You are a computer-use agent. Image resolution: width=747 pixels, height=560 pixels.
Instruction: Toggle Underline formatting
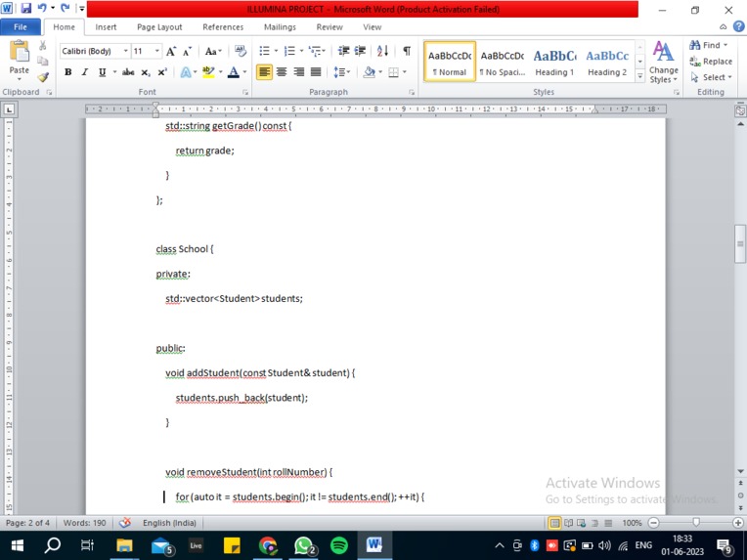click(102, 72)
